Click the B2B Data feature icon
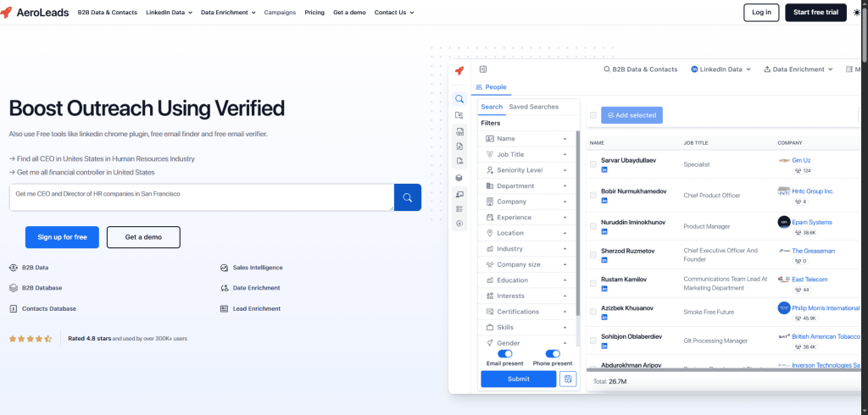The width and height of the screenshot is (868, 415). click(14, 268)
